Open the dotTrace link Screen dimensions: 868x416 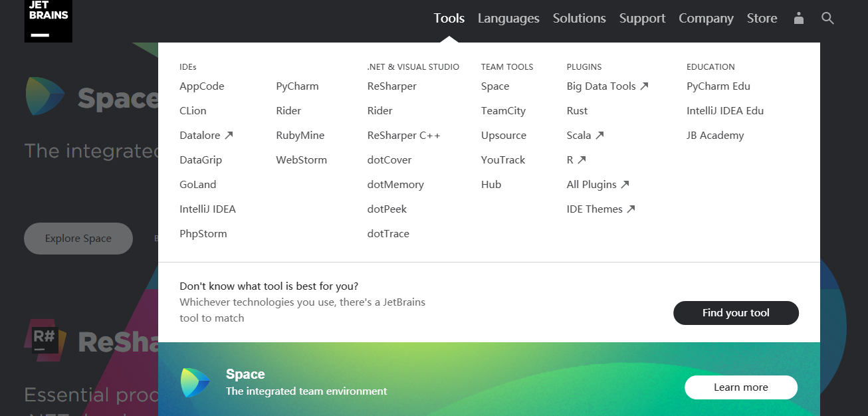pyautogui.click(x=387, y=233)
